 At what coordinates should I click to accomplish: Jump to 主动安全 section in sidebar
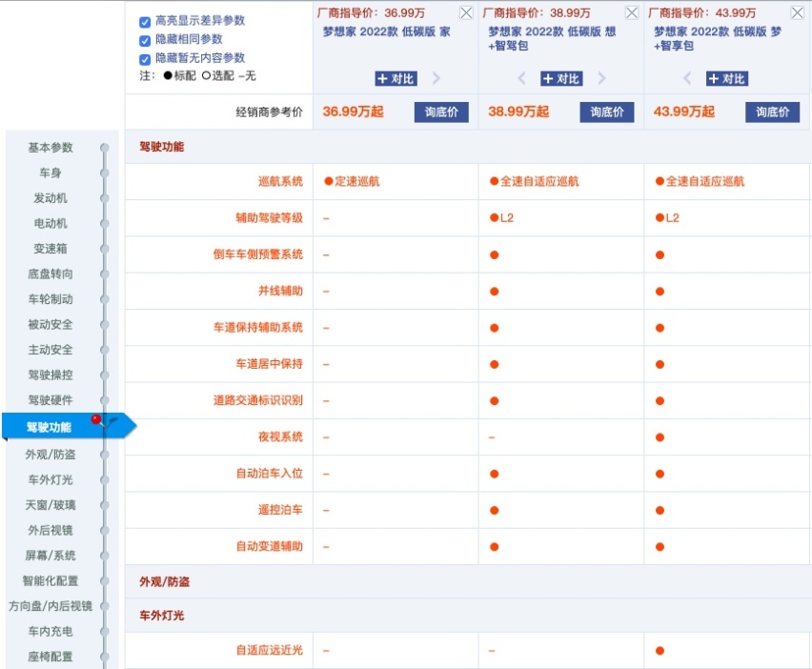click(51, 350)
